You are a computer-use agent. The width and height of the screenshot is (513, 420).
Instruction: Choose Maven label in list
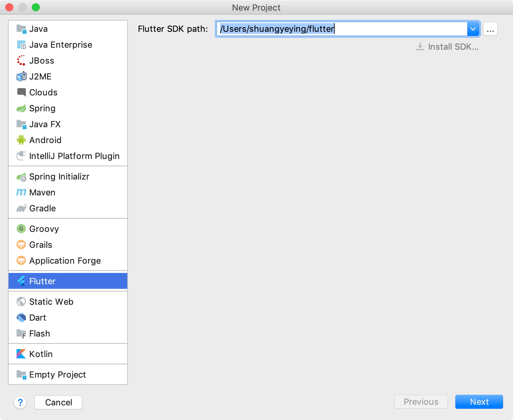[x=42, y=193]
